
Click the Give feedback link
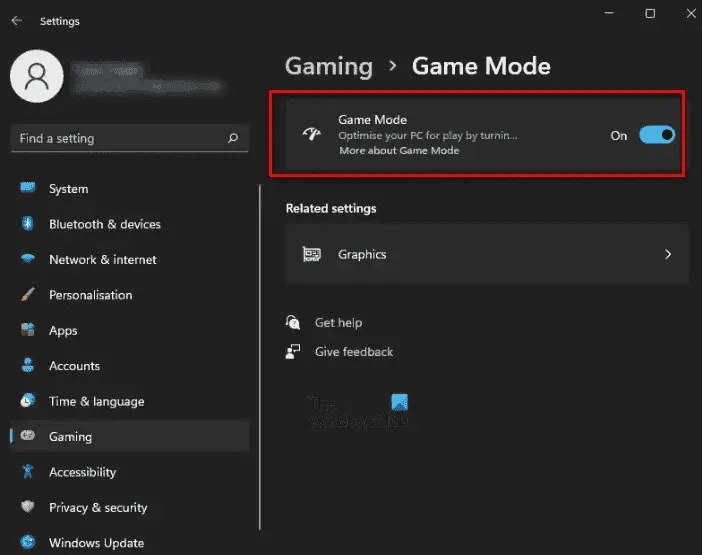(353, 352)
